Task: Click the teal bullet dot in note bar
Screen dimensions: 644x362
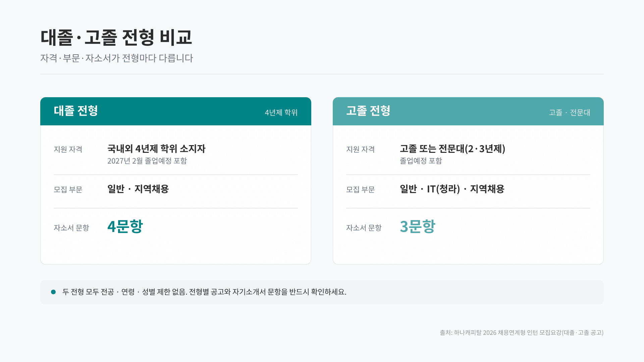Action: pyautogui.click(x=53, y=292)
